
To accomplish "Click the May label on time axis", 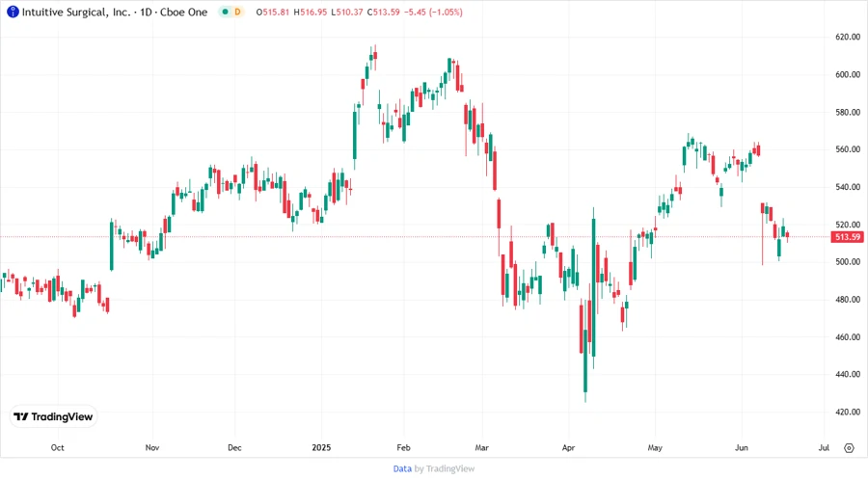I will coord(655,448).
